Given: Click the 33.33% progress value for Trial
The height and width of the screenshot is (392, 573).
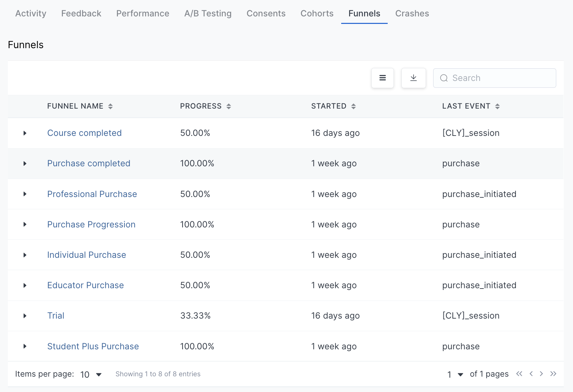Looking at the screenshot, I should [x=195, y=316].
